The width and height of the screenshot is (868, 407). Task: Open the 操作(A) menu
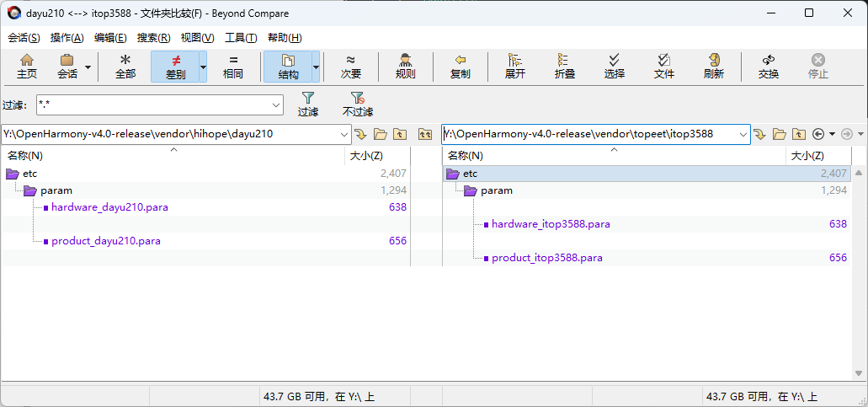[x=67, y=38]
